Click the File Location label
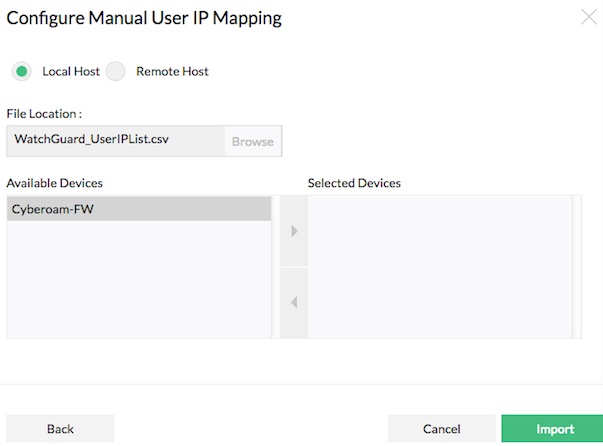Screen dimensions: 603x446 44,114
